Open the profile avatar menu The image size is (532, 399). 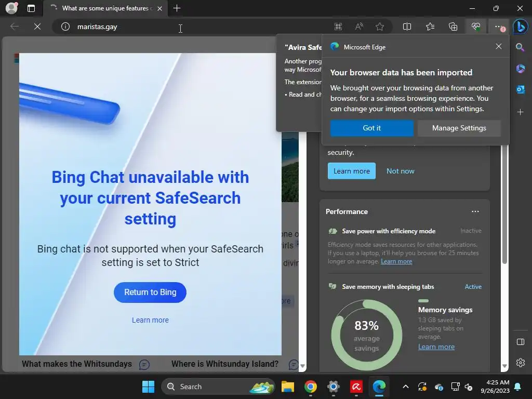pyautogui.click(x=11, y=8)
